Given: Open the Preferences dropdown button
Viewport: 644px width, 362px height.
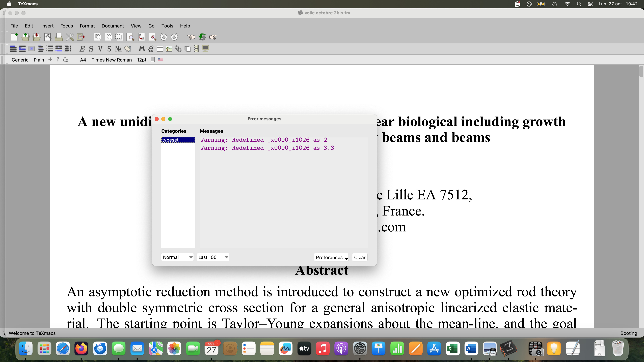Looking at the screenshot, I should click(x=331, y=257).
